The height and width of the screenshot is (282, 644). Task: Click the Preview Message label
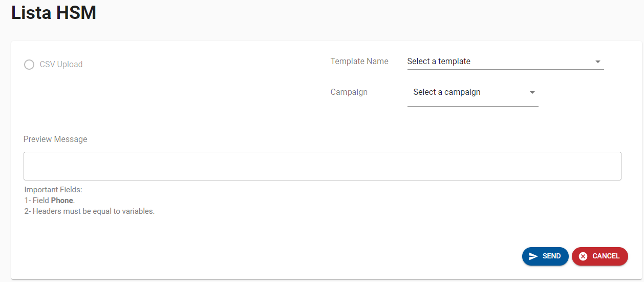[55, 139]
